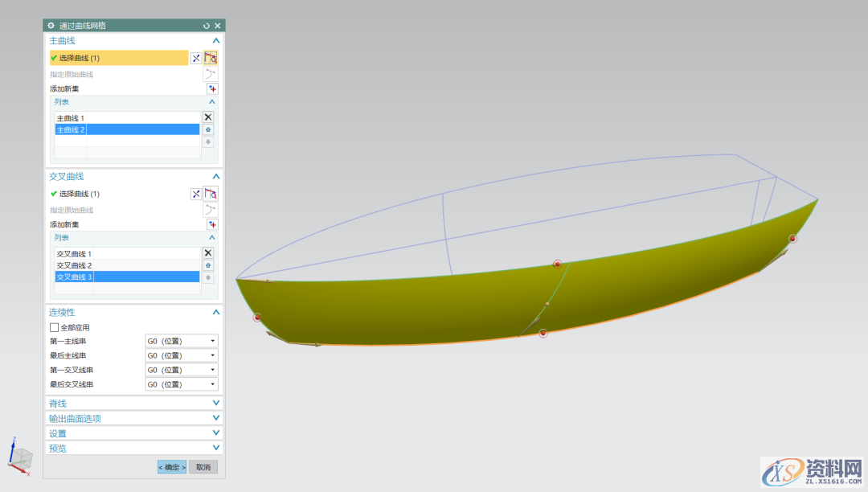Click 添加新集 icon under 交叉曲线
The width and height of the screenshot is (868, 492).
point(212,224)
